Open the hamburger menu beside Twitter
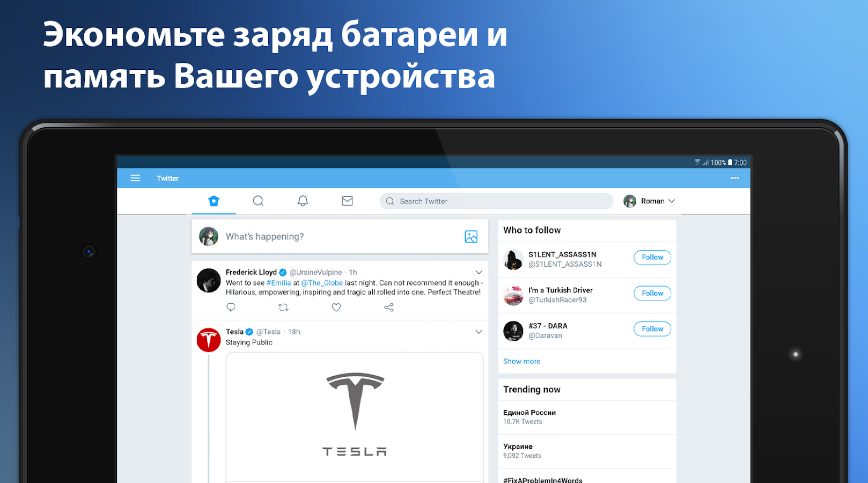This screenshot has height=483, width=868. (x=135, y=178)
